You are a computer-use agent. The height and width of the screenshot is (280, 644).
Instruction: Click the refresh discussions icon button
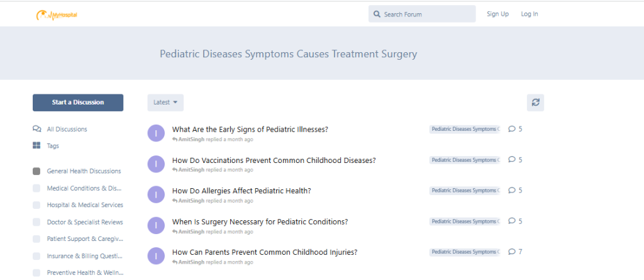(535, 103)
